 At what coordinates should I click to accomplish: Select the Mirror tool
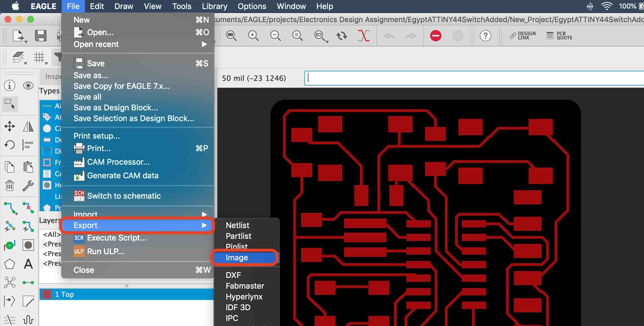coord(28,126)
